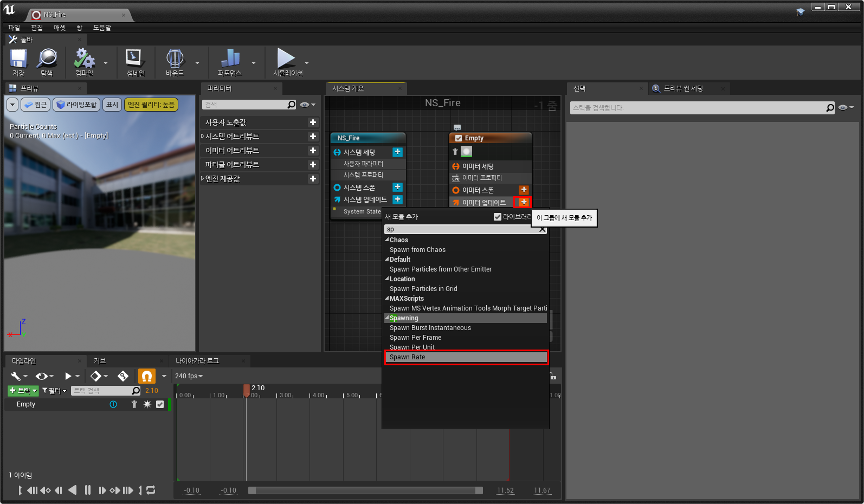Viewport: 864px width, 504px height.
Task: Switch to the 커브 tab
Action: (100, 361)
